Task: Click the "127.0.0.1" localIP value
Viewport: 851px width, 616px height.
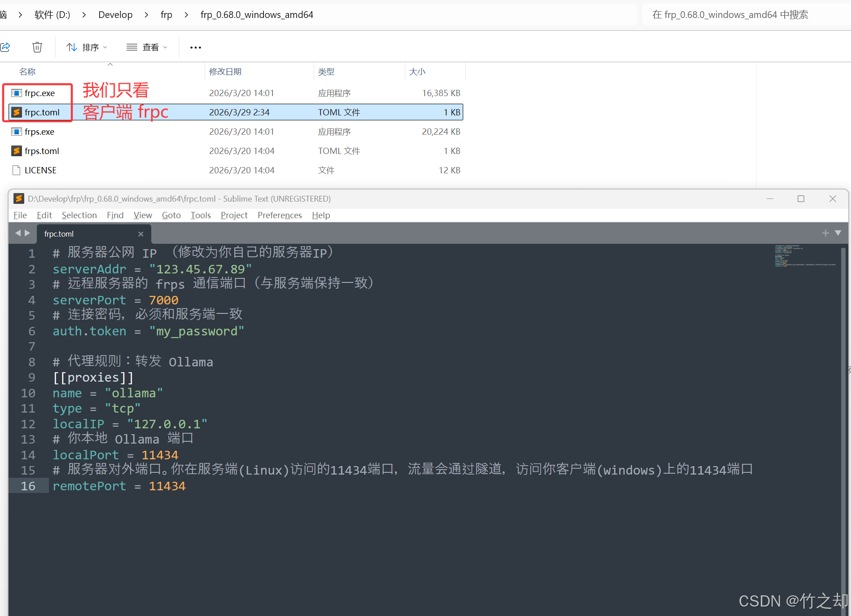Action: pyautogui.click(x=167, y=424)
